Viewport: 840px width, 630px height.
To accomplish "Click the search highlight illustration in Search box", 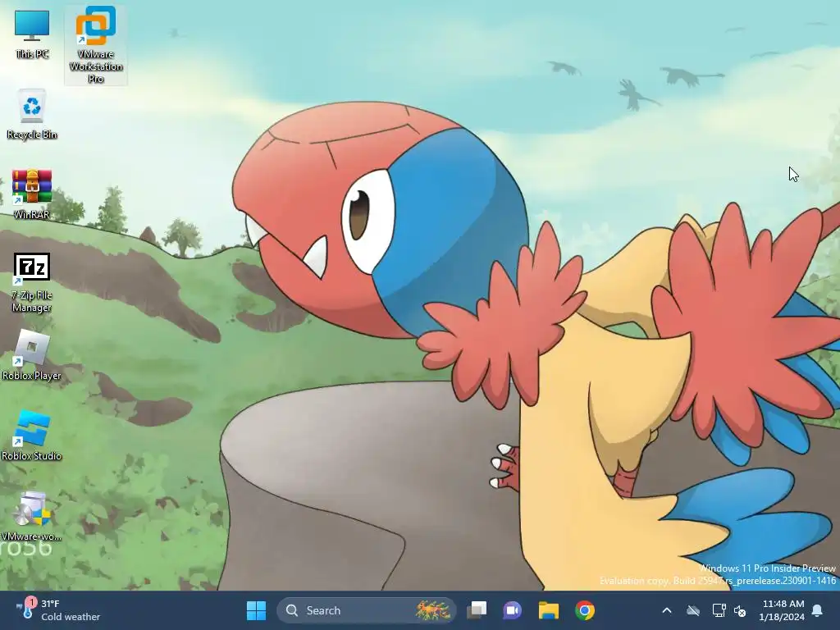I will [x=433, y=610].
